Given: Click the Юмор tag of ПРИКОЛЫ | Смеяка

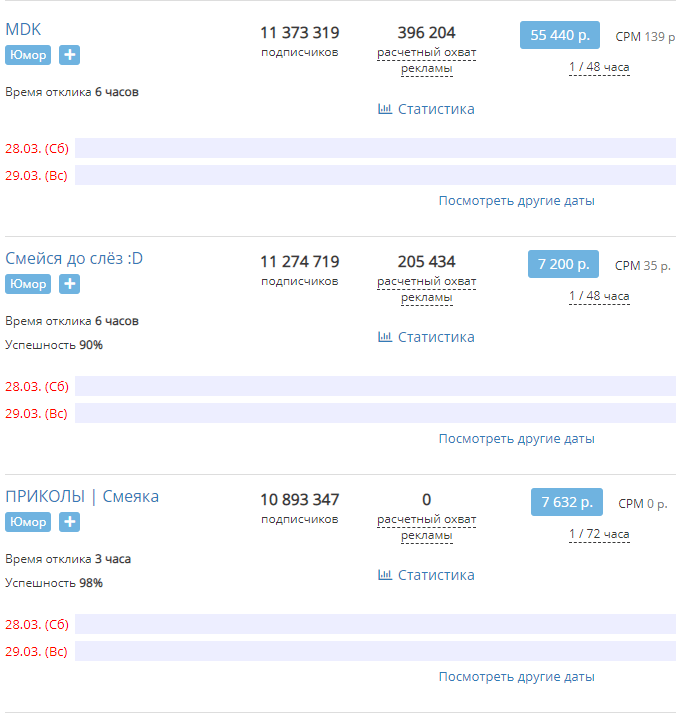Looking at the screenshot, I should 28,522.
